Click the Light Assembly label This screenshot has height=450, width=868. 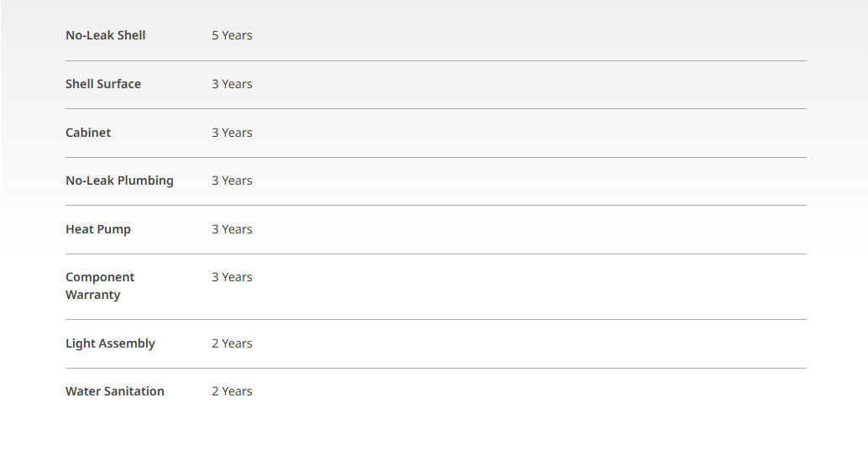(x=110, y=343)
